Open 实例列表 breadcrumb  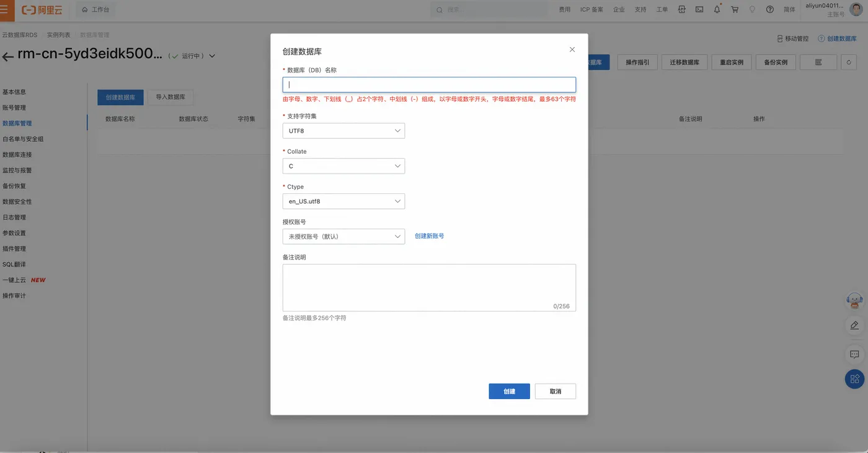pyautogui.click(x=59, y=35)
